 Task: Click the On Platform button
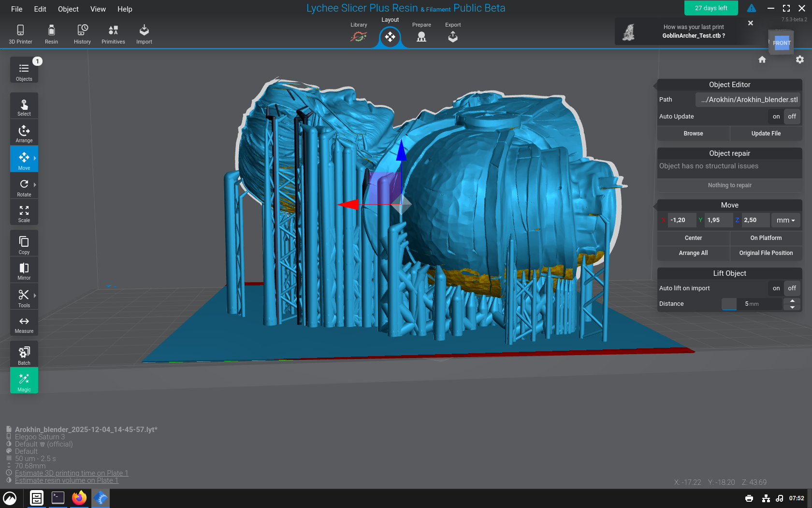coord(766,238)
